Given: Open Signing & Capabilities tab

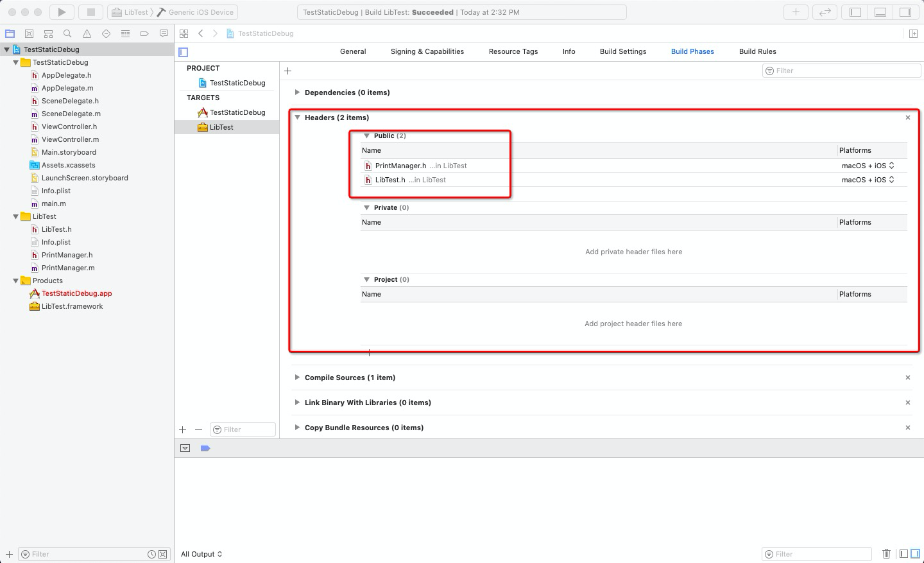Looking at the screenshot, I should coord(427,51).
